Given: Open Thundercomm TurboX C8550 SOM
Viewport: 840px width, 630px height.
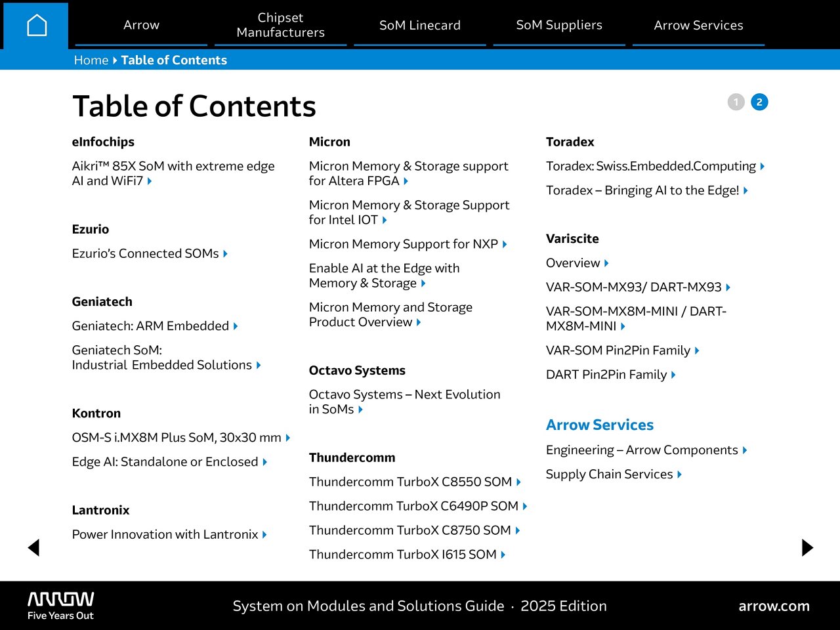Looking at the screenshot, I should click(415, 482).
